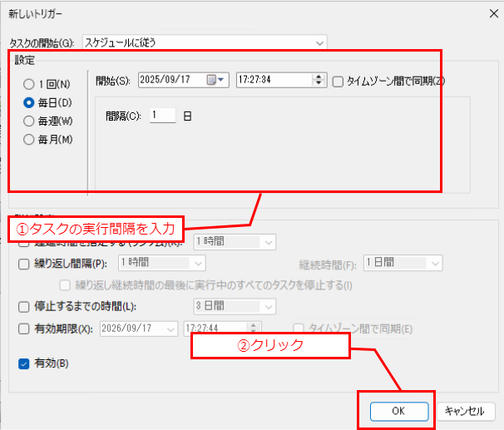Check the 繰り返し間隔(P) checkbox
This screenshot has width=504, height=430.
(24, 264)
